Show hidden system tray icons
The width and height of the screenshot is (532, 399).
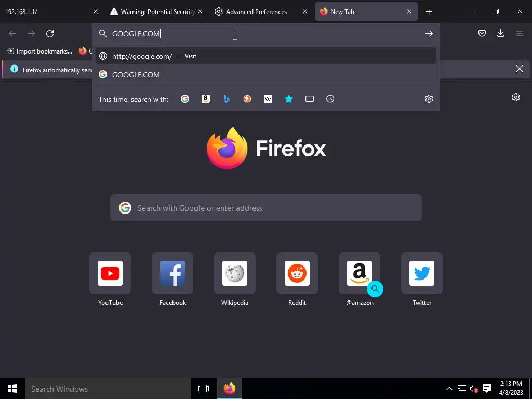tap(449, 389)
